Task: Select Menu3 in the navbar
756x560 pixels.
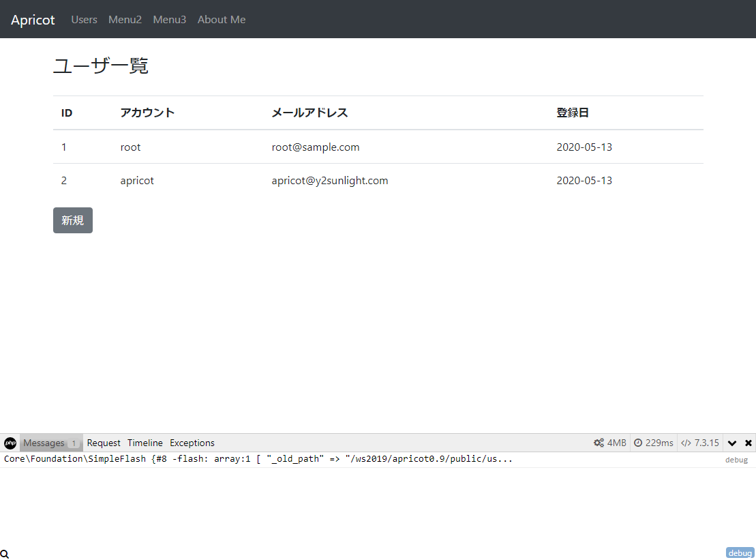Action: (169, 20)
